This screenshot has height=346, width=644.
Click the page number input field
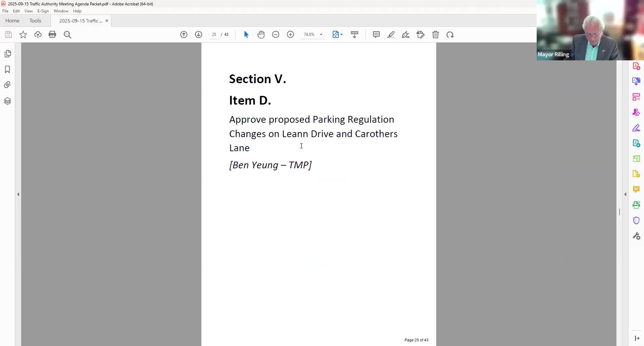pyautogui.click(x=214, y=35)
